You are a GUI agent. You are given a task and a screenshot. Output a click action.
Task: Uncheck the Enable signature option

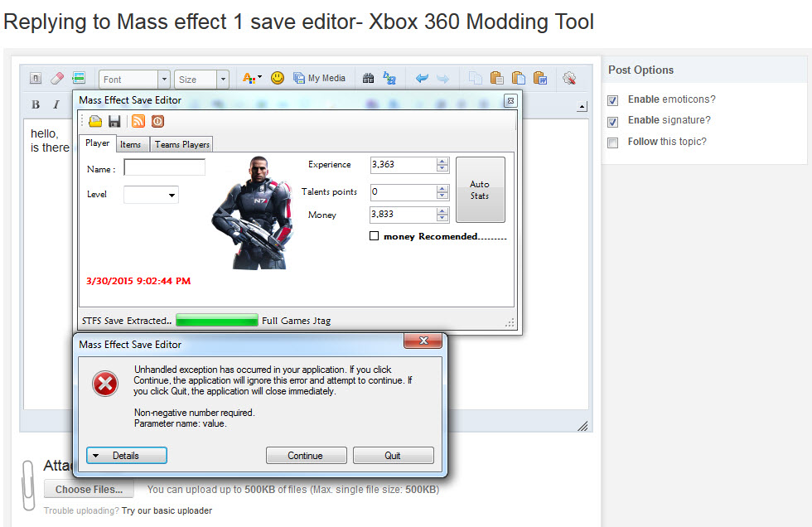click(x=613, y=122)
